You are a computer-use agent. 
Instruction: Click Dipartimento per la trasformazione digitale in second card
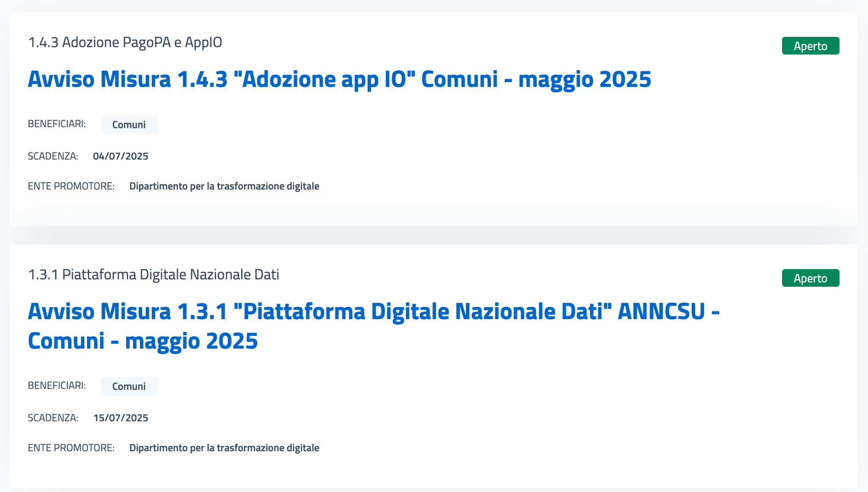224,448
